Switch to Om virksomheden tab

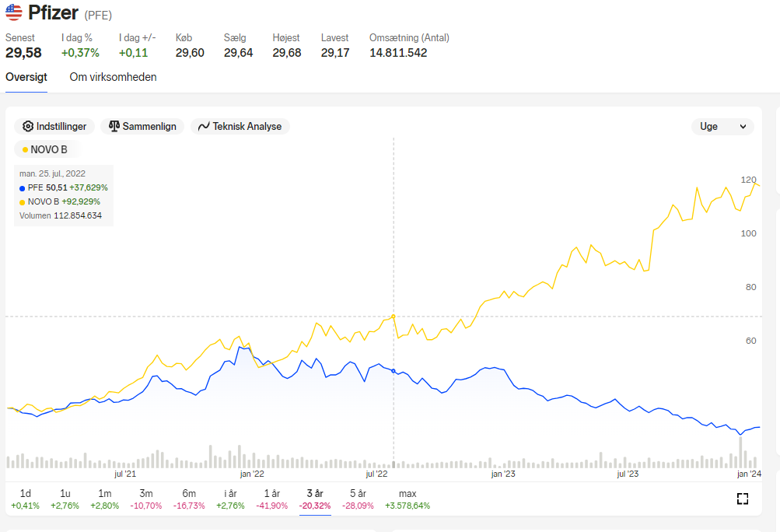point(113,77)
